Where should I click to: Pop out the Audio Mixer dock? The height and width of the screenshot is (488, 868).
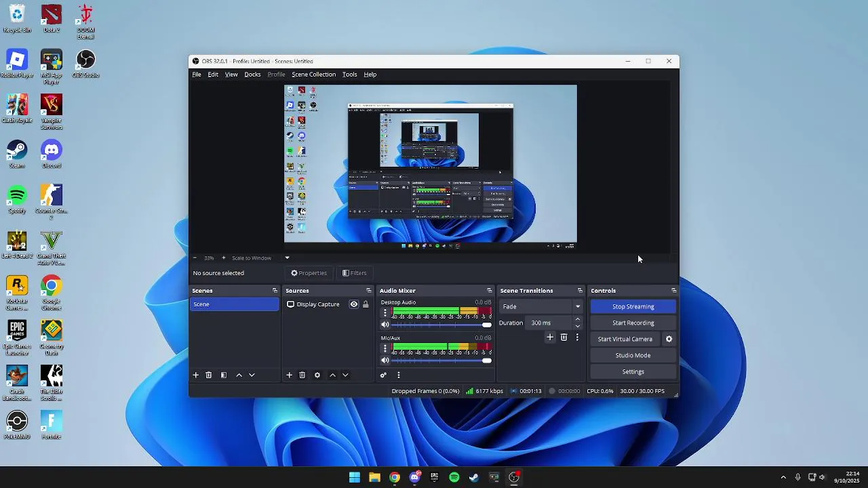point(490,291)
